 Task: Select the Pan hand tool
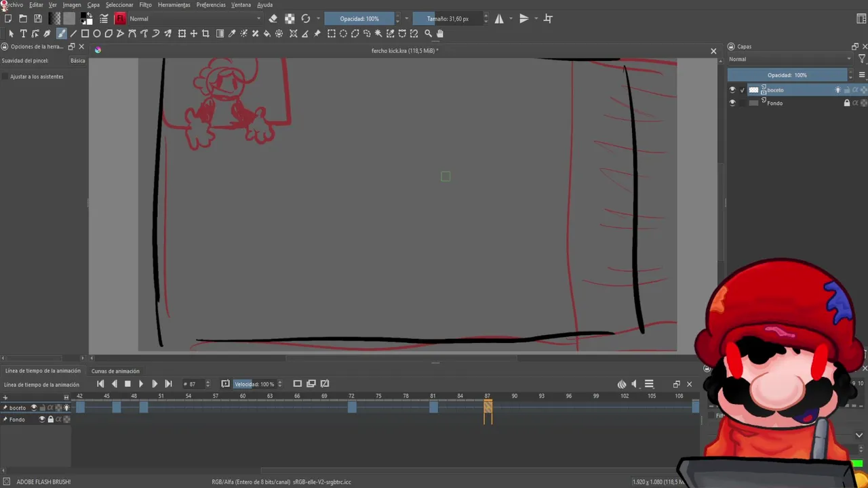coord(440,33)
